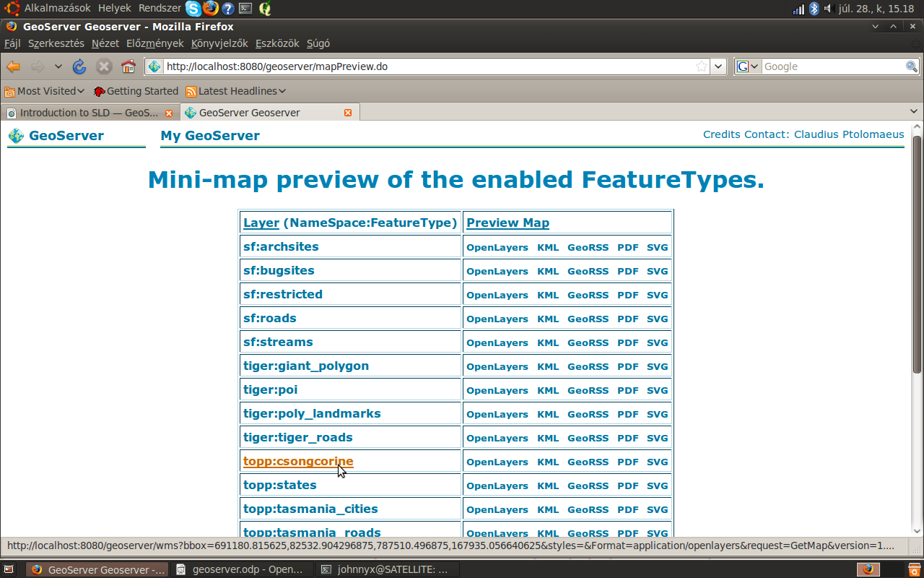
Task: Click the Stop loading icon
Action: 104,66
